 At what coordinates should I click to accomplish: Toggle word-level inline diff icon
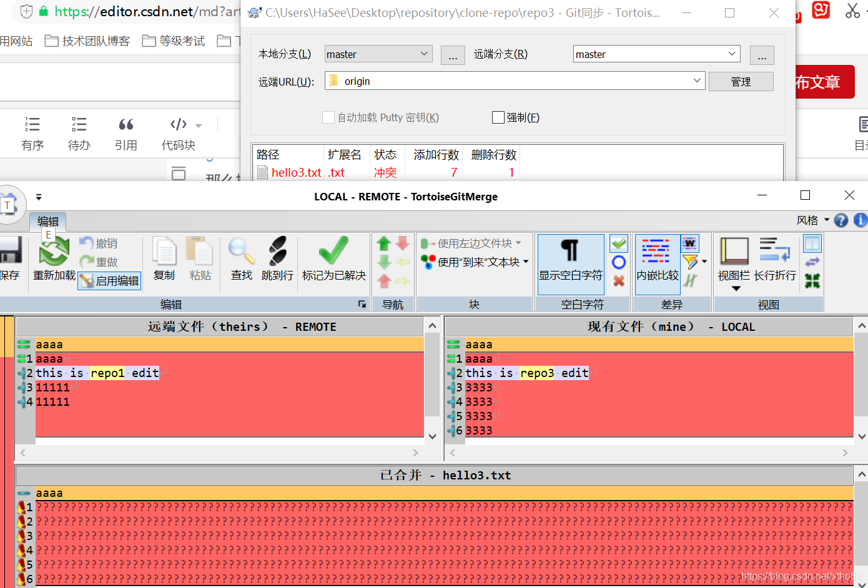click(689, 243)
